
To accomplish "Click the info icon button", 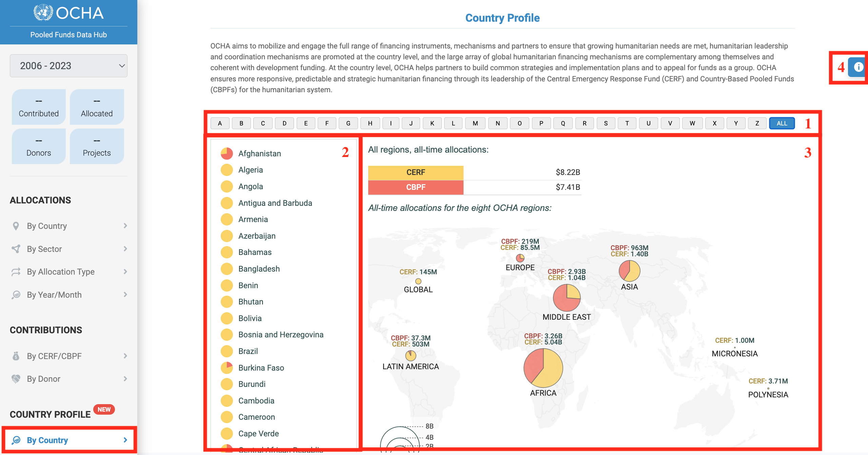I will click(858, 67).
